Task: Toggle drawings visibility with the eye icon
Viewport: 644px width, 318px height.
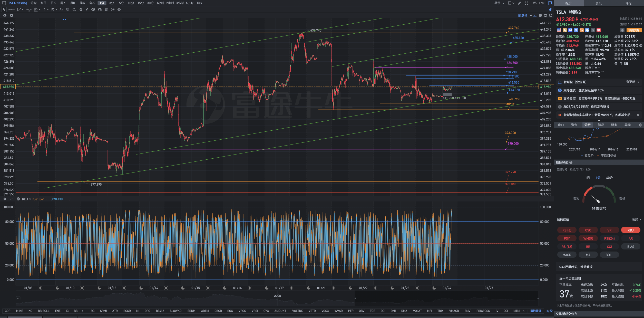Action: point(93,9)
